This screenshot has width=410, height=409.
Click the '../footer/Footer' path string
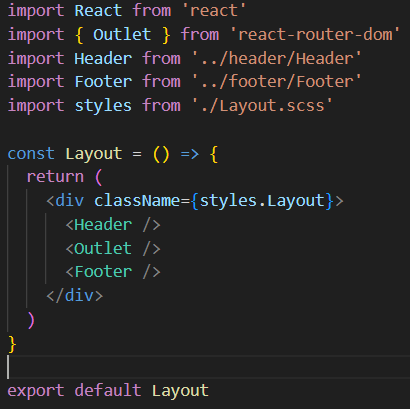(x=277, y=82)
